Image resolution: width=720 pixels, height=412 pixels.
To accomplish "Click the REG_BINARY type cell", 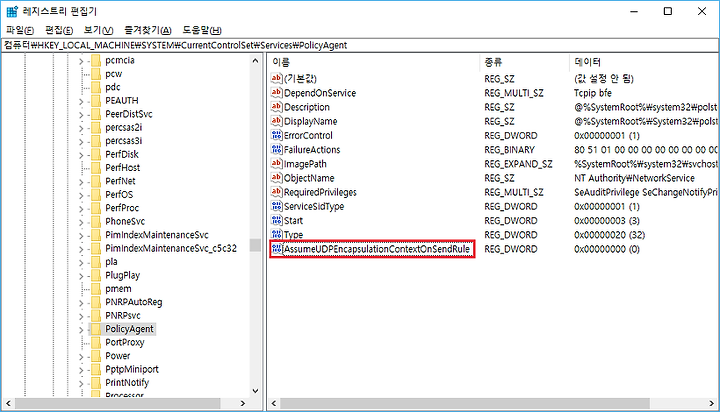I will tap(509, 150).
